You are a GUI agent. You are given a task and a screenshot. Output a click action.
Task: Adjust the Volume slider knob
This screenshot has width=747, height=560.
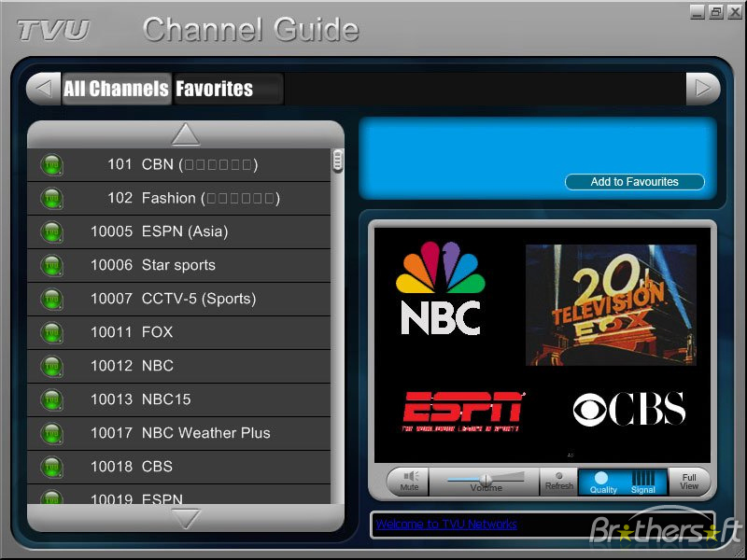click(x=486, y=479)
